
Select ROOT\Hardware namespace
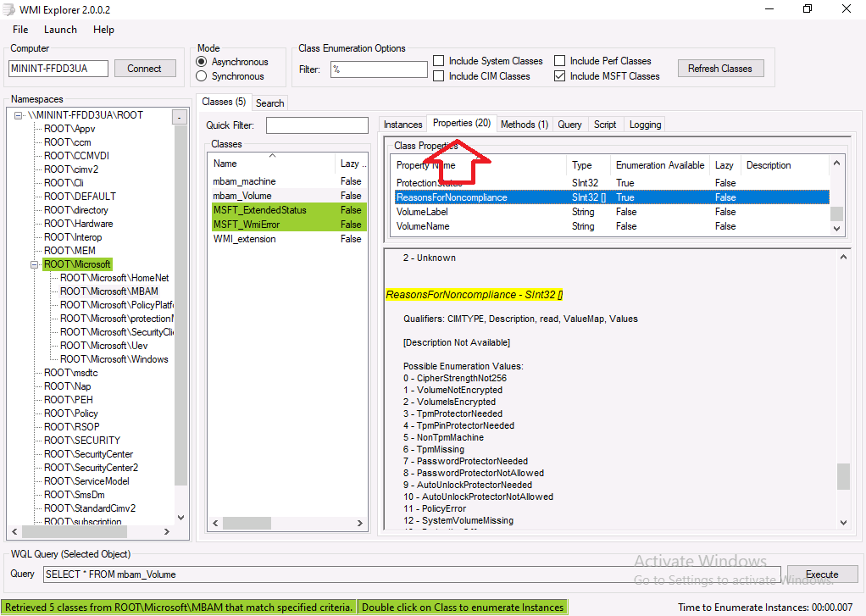click(79, 224)
